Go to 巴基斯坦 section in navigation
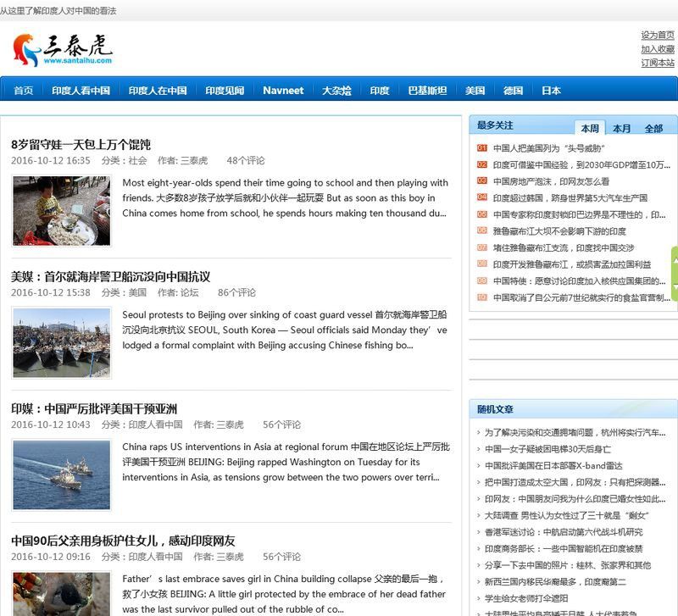The width and height of the screenshot is (678, 616). click(427, 91)
